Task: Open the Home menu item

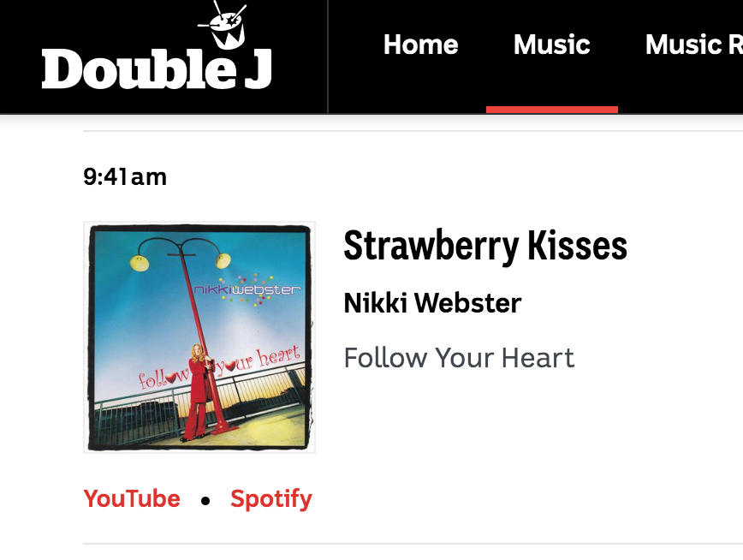Action: [421, 45]
